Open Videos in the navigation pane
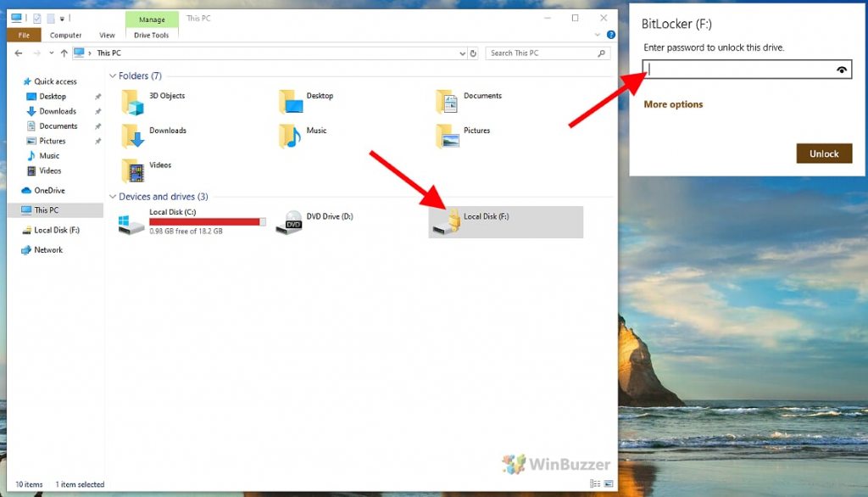The height and width of the screenshot is (497, 868). [50, 171]
